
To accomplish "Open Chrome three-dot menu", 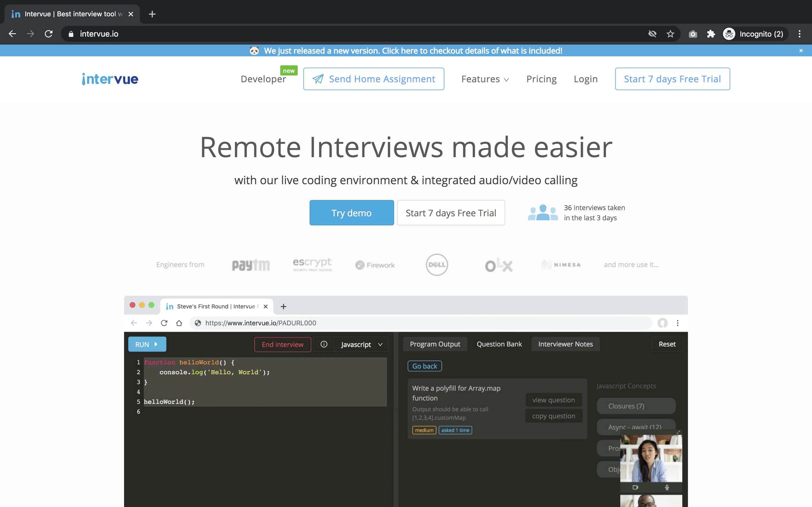I will [x=799, y=34].
